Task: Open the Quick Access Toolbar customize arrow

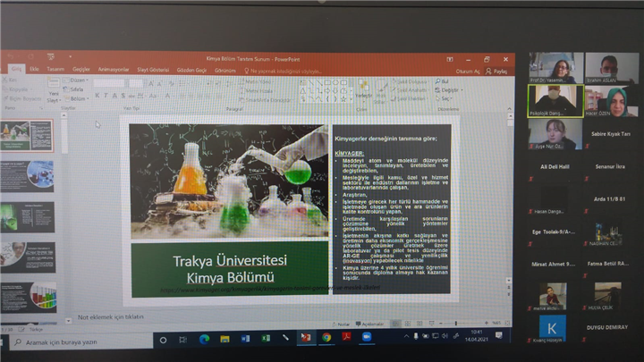Action: click(71, 56)
